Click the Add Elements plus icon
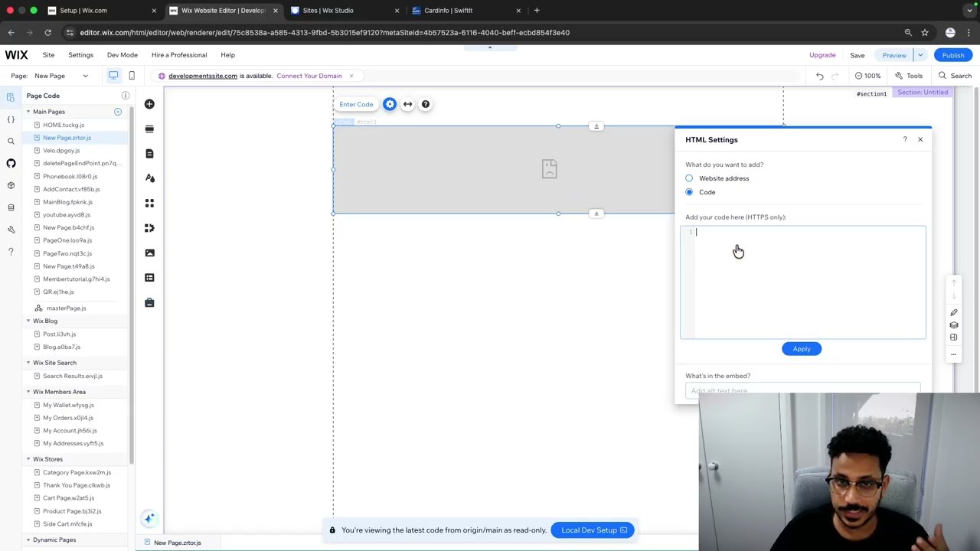 (x=149, y=104)
